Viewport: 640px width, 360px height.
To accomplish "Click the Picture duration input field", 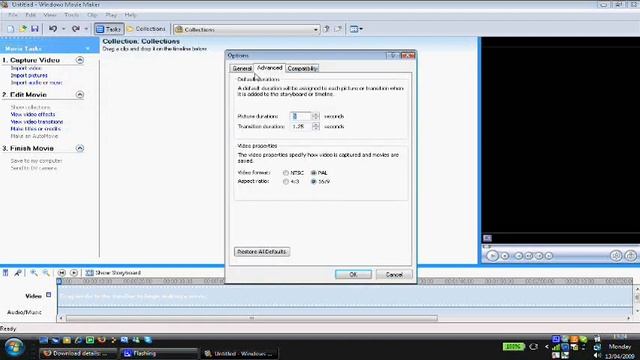I will tap(300, 116).
